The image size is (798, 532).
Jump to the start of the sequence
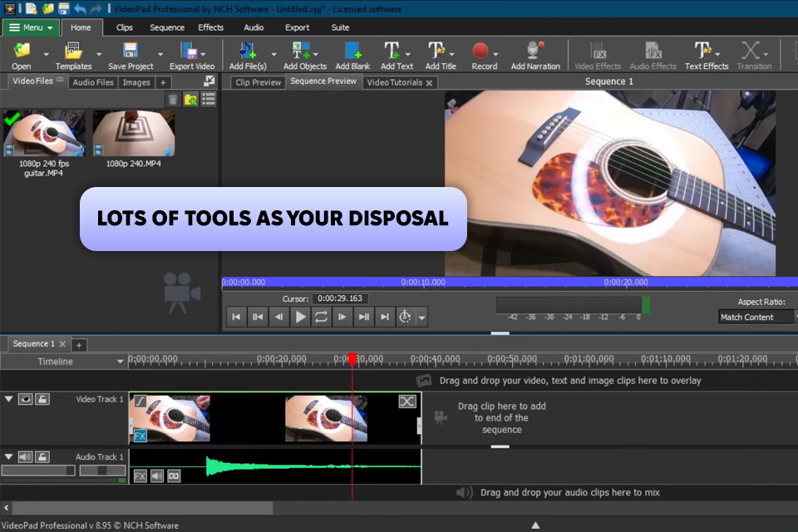coord(236,317)
